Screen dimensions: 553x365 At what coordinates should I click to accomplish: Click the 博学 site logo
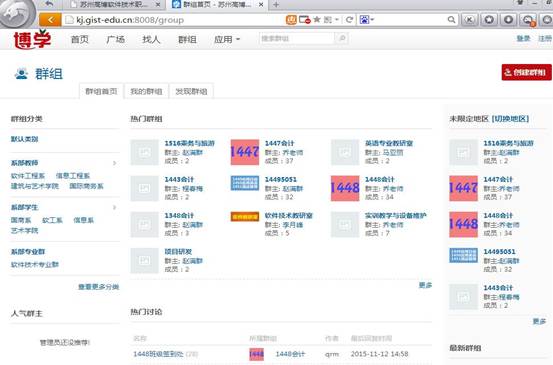point(32,39)
